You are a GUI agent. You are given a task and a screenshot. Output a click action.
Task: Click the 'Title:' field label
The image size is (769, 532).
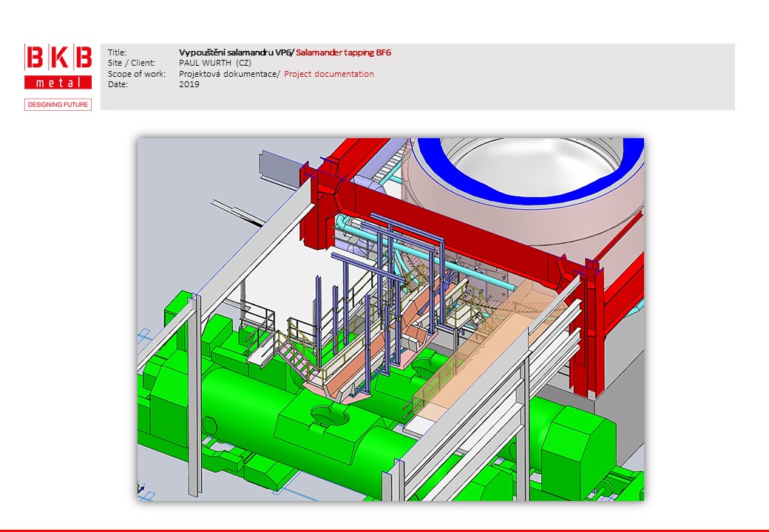(118, 52)
